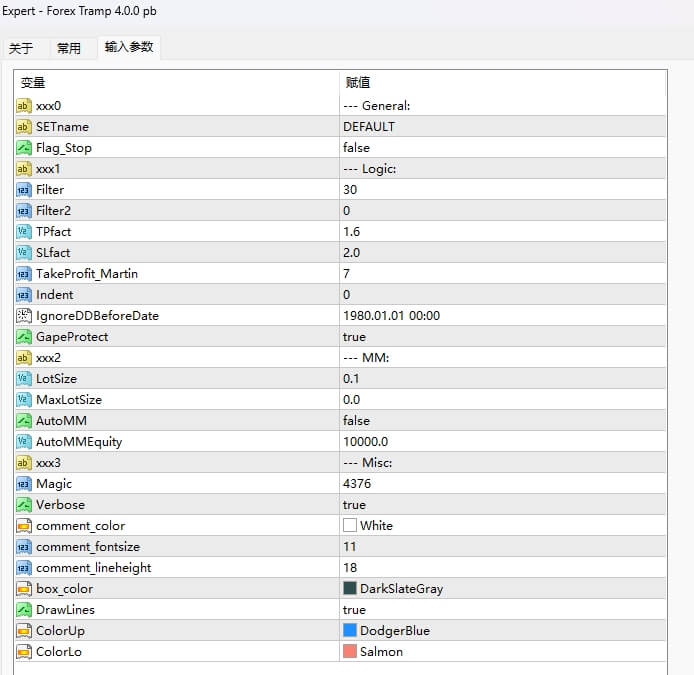The width and height of the screenshot is (694, 675).
Task: Click the double-type icon next to LotSize
Action: pyautogui.click(x=24, y=379)
